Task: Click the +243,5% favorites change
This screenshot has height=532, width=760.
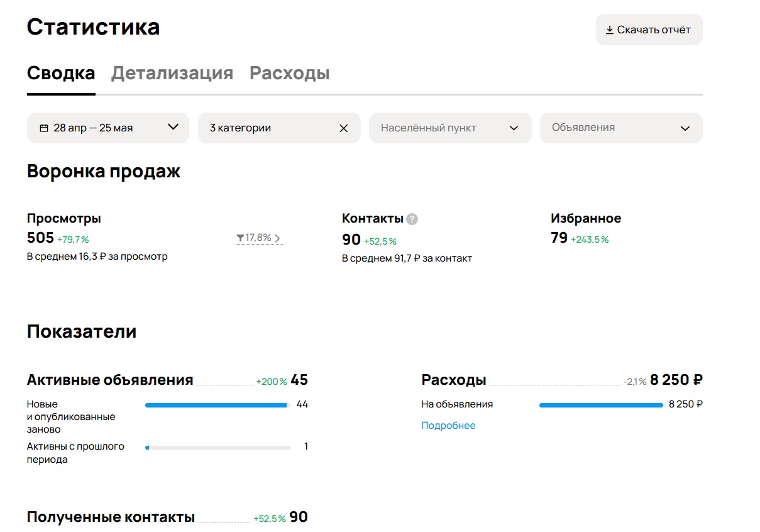Action: [x=590, y=240]
